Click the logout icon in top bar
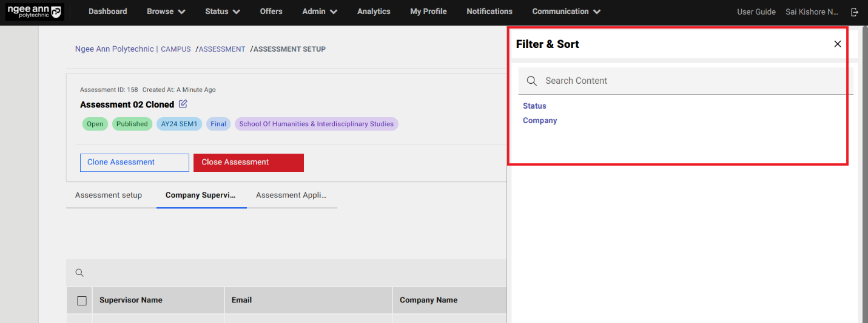Viewport: 868px width, 323px height. click(855, 12)
